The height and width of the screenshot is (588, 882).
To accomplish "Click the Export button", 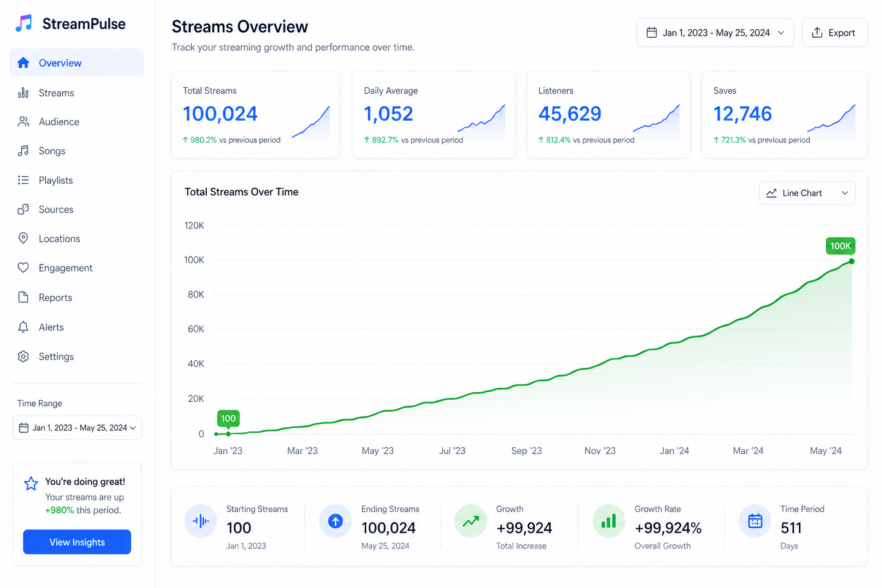I will 834,33.
